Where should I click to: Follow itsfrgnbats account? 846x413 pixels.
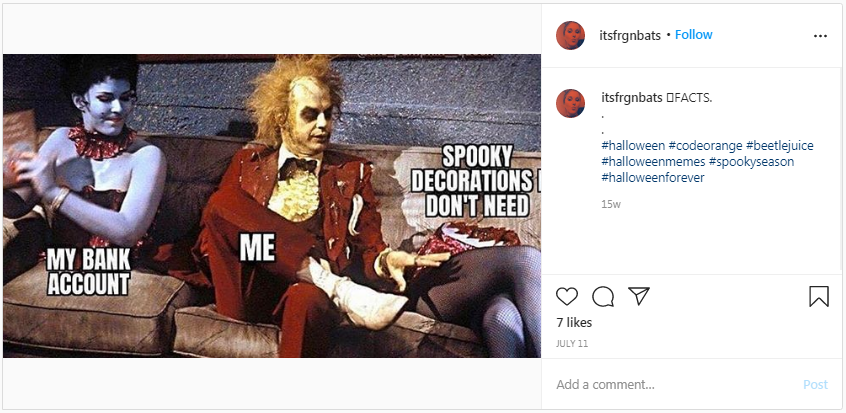click(693, 35)
